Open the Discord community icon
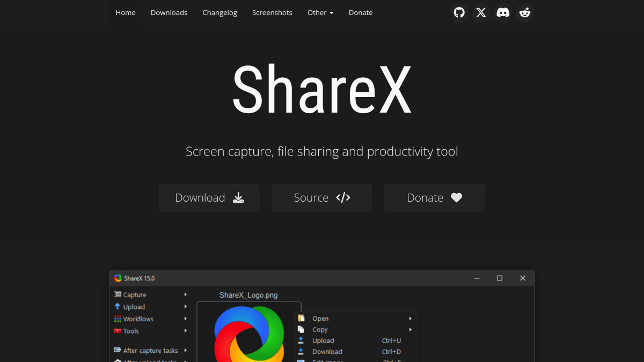The image size is (644, 362). point(503,12)
